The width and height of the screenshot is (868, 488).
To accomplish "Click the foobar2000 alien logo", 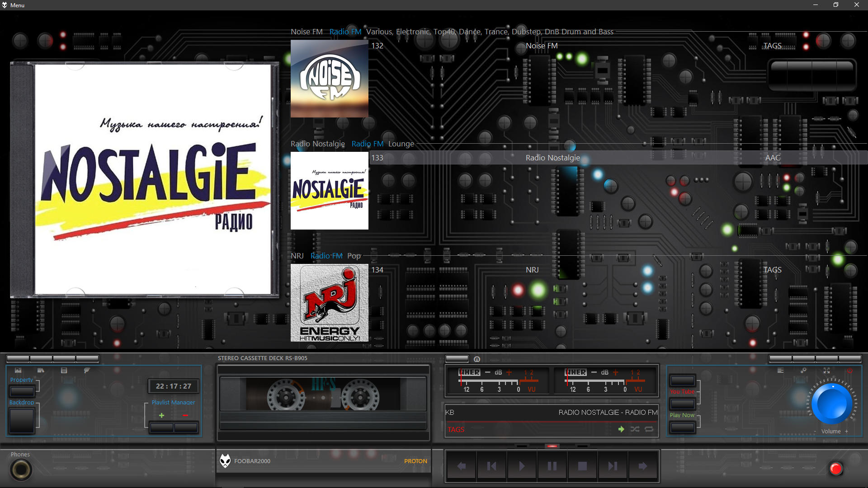I will [x=225, y=461].
